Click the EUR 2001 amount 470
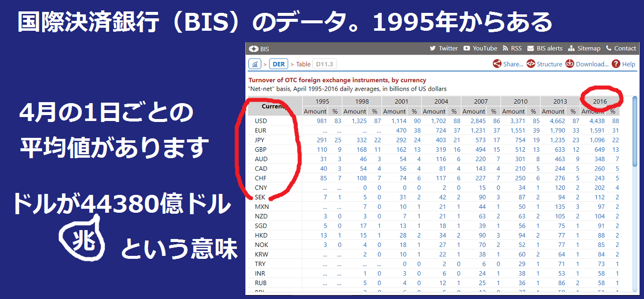 399,130
